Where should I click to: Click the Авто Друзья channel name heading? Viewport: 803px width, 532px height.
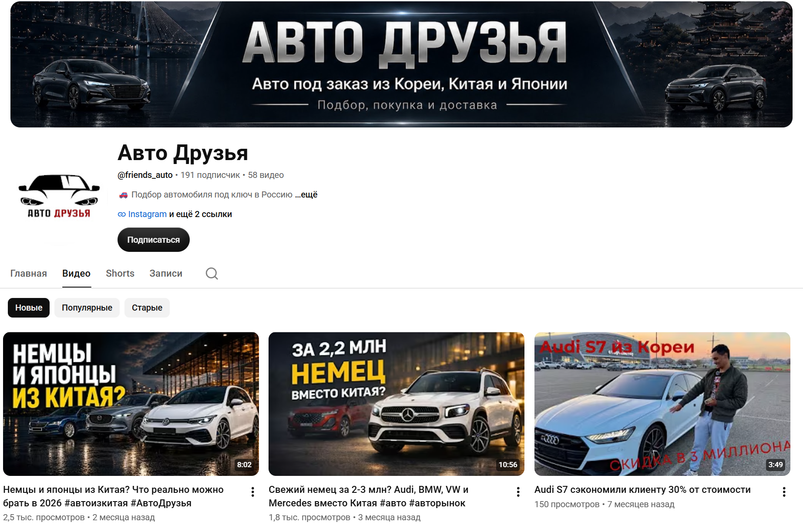[x=183, y=153]
